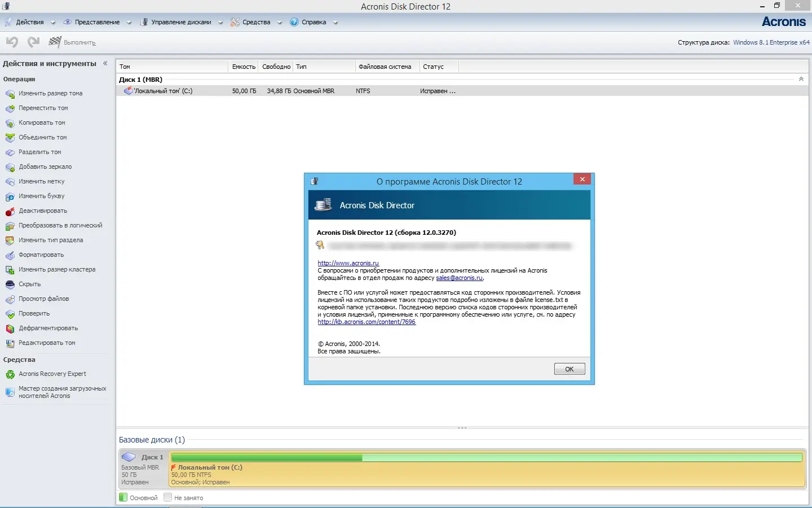Click the 'Свободно' column header
This screenshot has height=508, width=812.
(276, 67)
